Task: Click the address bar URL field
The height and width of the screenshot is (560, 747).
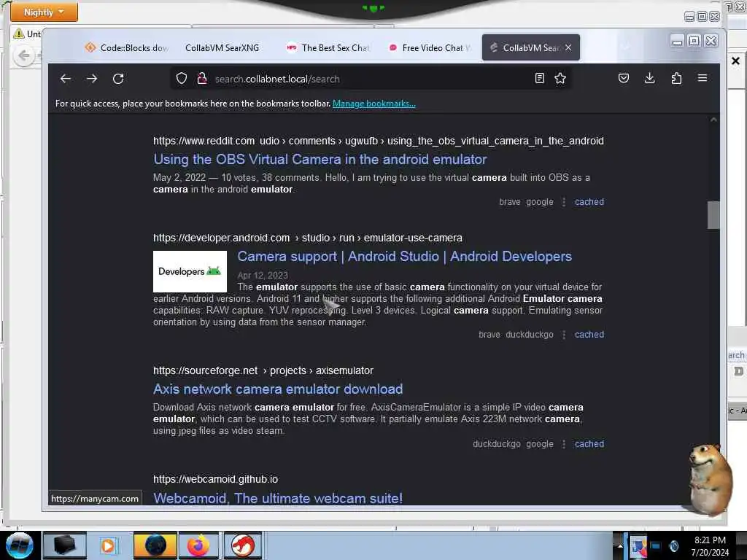Action: click(x=371, y=79)
